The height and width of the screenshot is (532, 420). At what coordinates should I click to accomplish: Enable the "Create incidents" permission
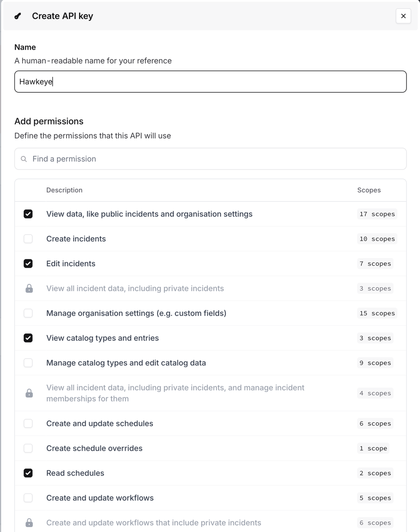pyautogui.click(x=28, y=239)
